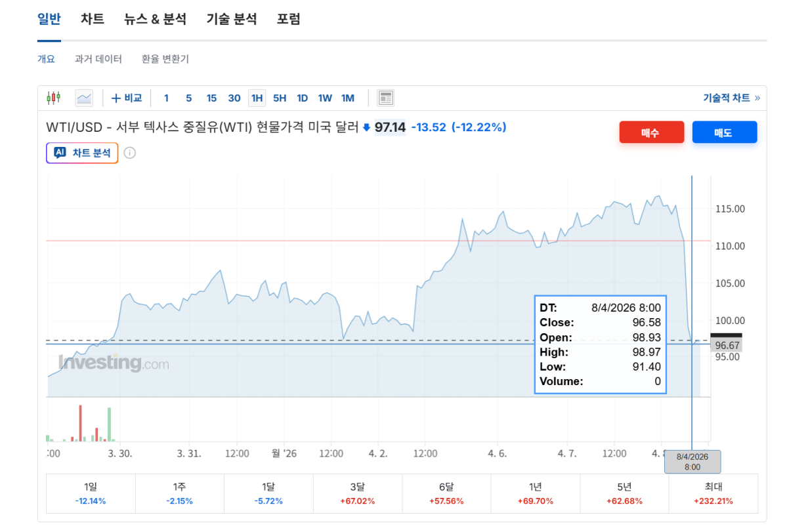This screenshot has width=787, height=532.
Task: Select the 5H timeframe
Action: point(279,97)
